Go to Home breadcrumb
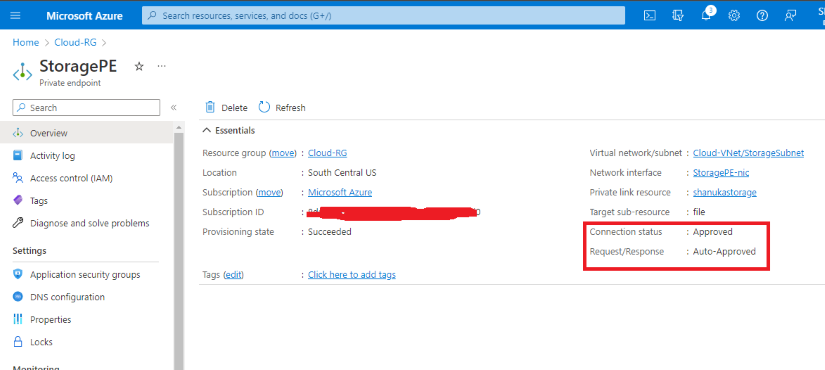The image size is (825, 370). pyautogui.click(x=26, y=43)
